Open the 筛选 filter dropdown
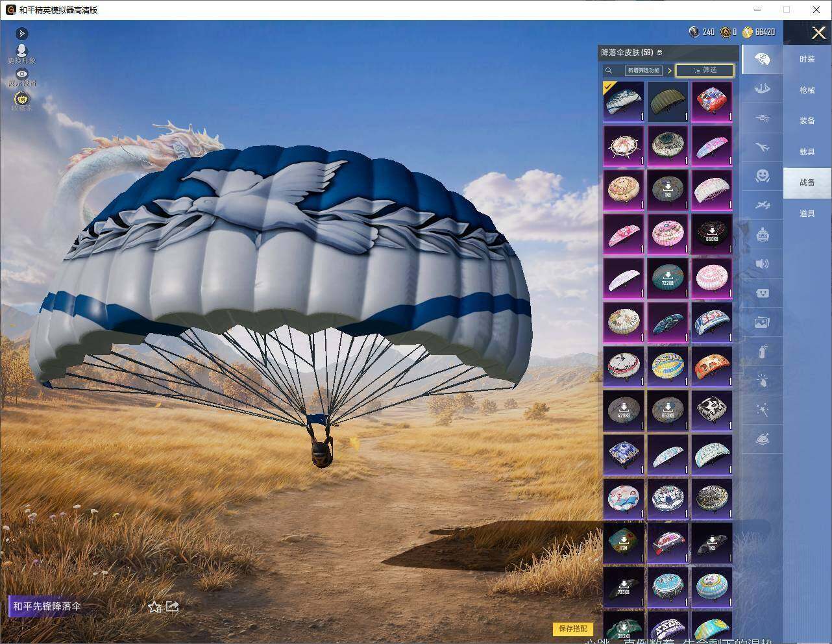The width and height of the screenshot is (832, 644). [705, 70]
